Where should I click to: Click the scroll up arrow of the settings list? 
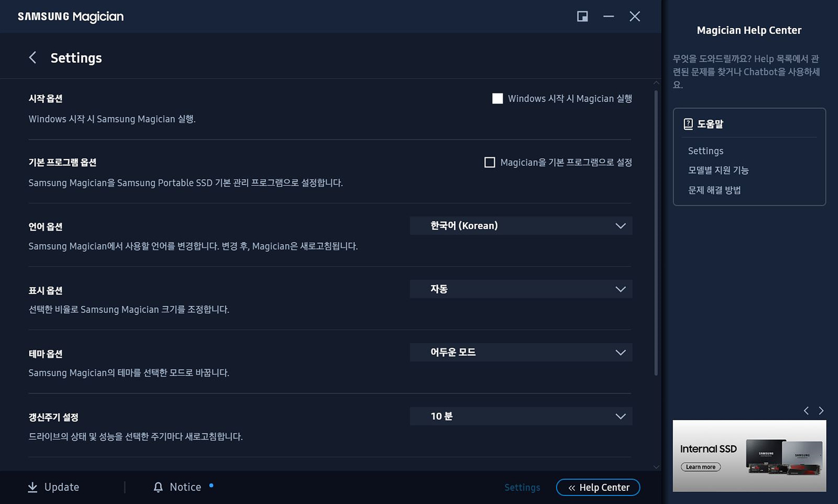coord(656,83)
